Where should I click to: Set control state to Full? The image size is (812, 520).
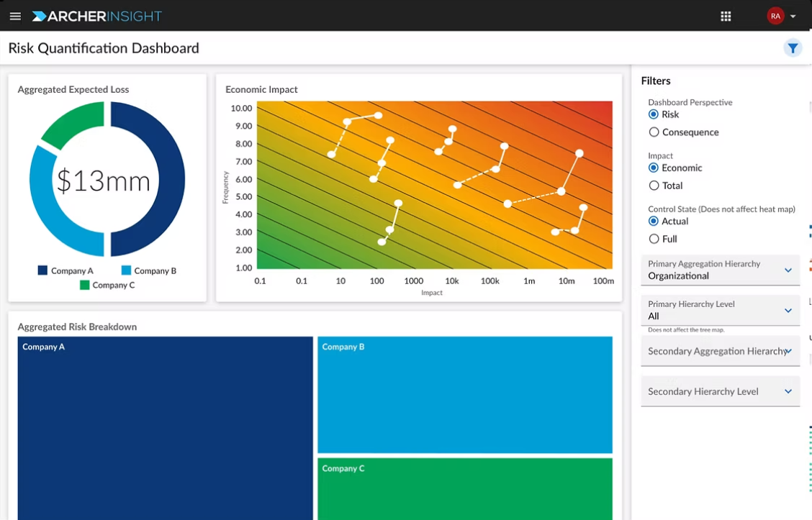click(x=654, y=239)
